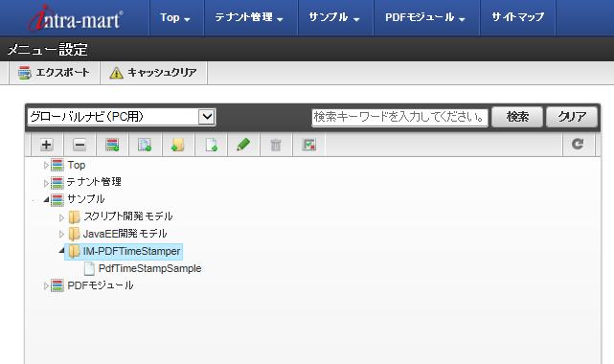Screen dimensions: 614x364
Task: Click the 検索 button
Action: [x=517, y=117]
